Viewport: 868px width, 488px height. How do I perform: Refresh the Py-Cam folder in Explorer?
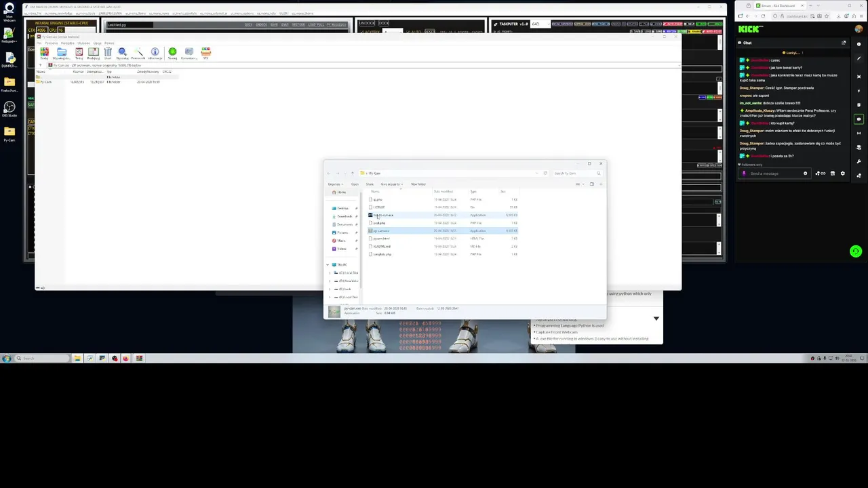click(545, 173)
